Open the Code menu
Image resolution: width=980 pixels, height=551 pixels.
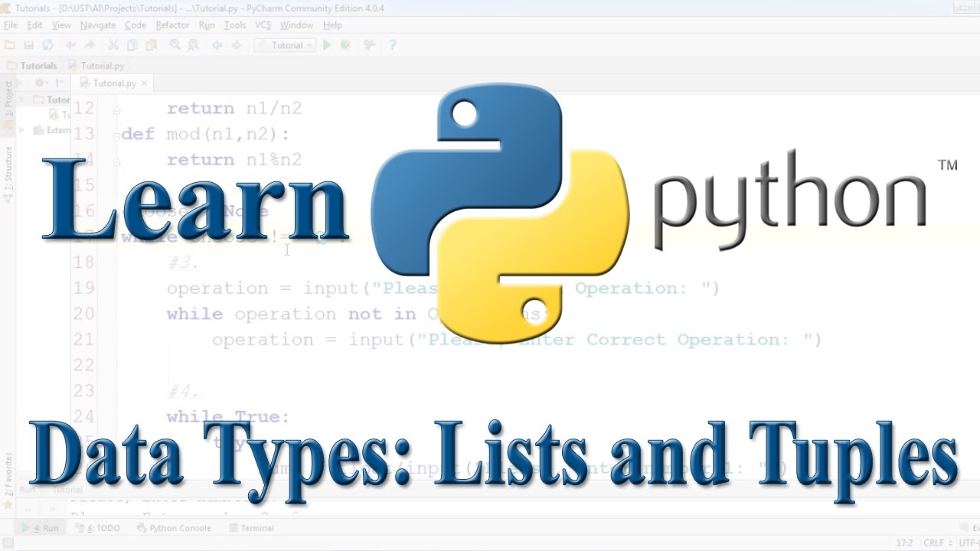click(136, 25)
